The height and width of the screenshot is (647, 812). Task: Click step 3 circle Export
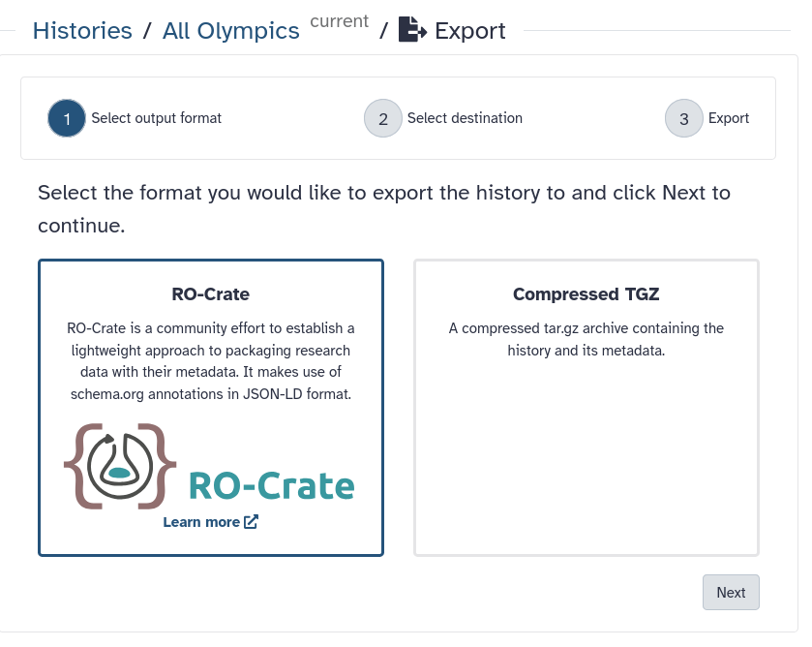(683, 118)
